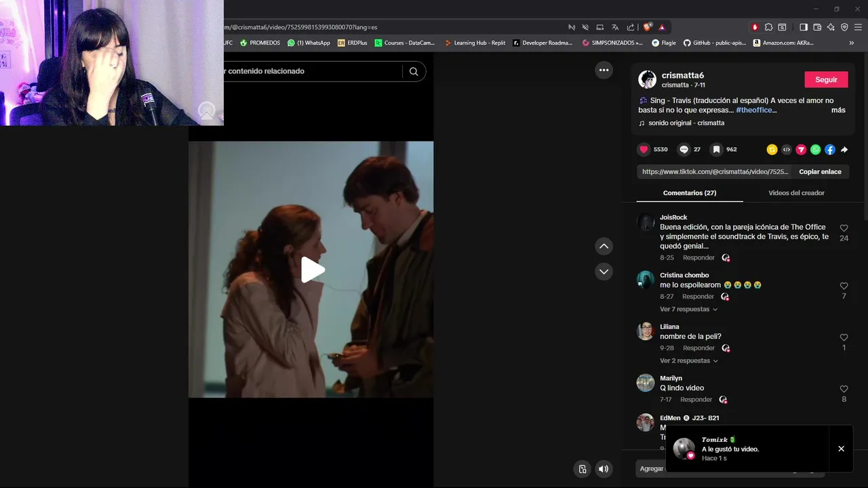Open the ERDPlus bookmark

(x=353, y=43)
